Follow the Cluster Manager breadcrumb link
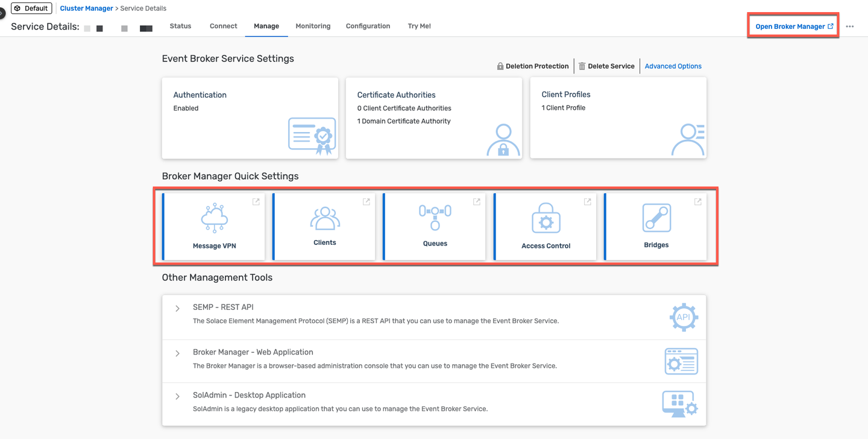Viewport: 868px width, 439px height. [x=86, y=8]
